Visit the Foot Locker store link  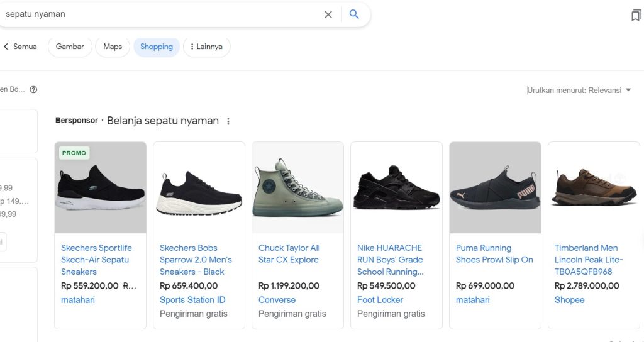pyautogui.click(x=380, y=300)
